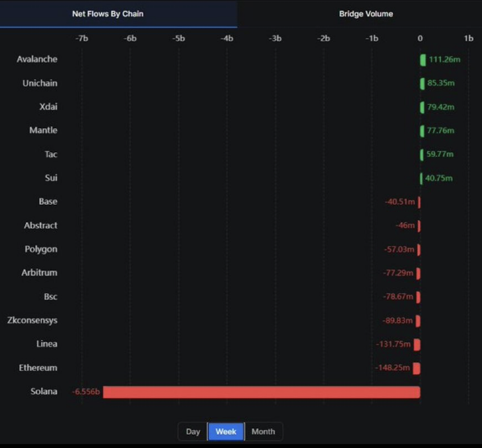
Task: Click the red Ethereum outflow bar
Action: coord(416,368)
